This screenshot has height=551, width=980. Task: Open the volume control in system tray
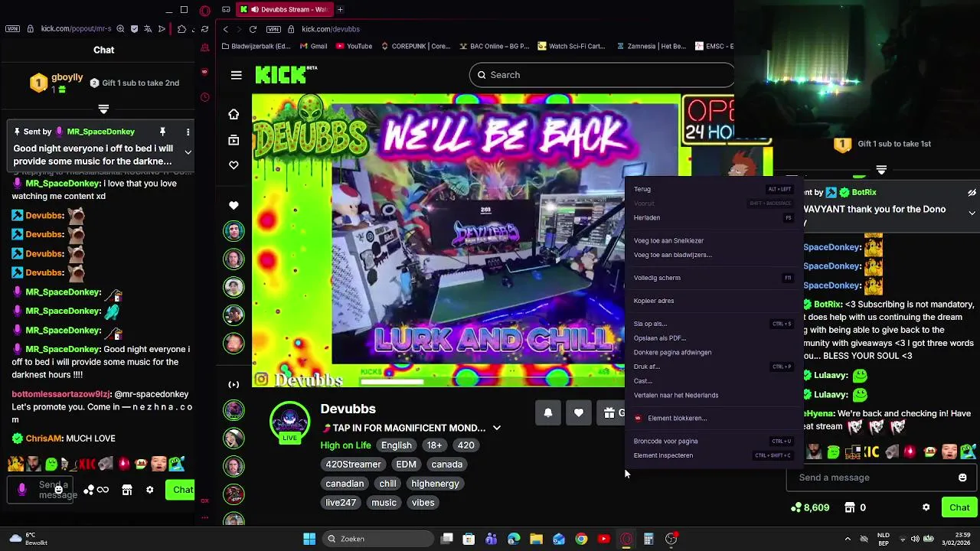(x=914, y=539)
